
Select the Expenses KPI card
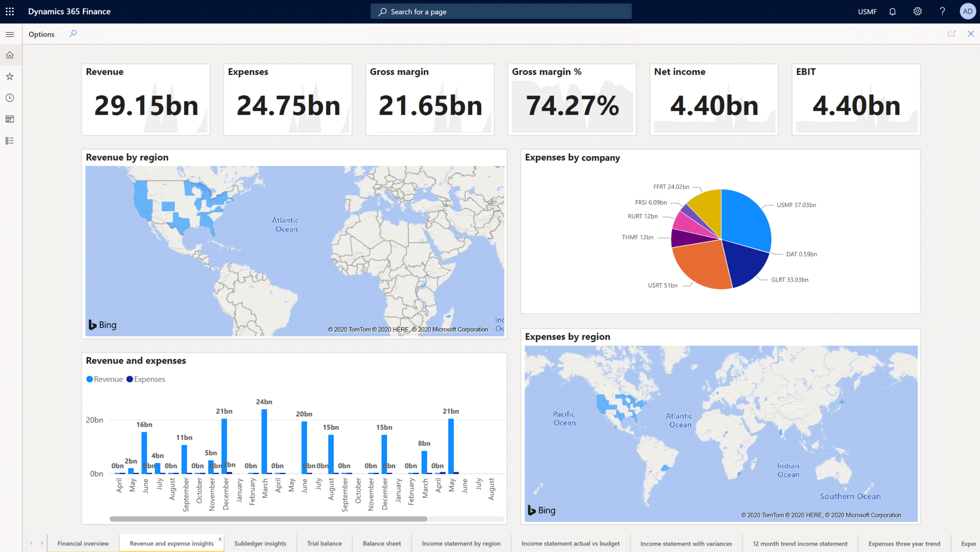click(288, 100)
